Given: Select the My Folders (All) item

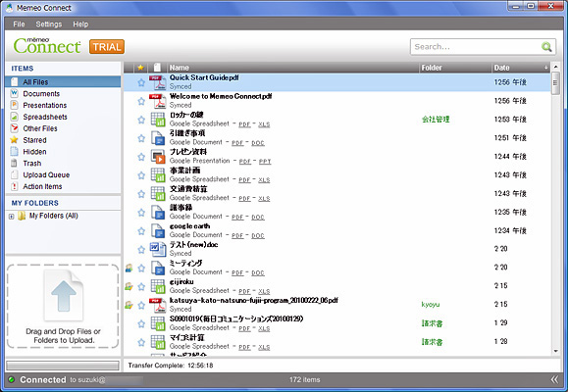Looking at the screenshot, I should [x=53, y=216].
